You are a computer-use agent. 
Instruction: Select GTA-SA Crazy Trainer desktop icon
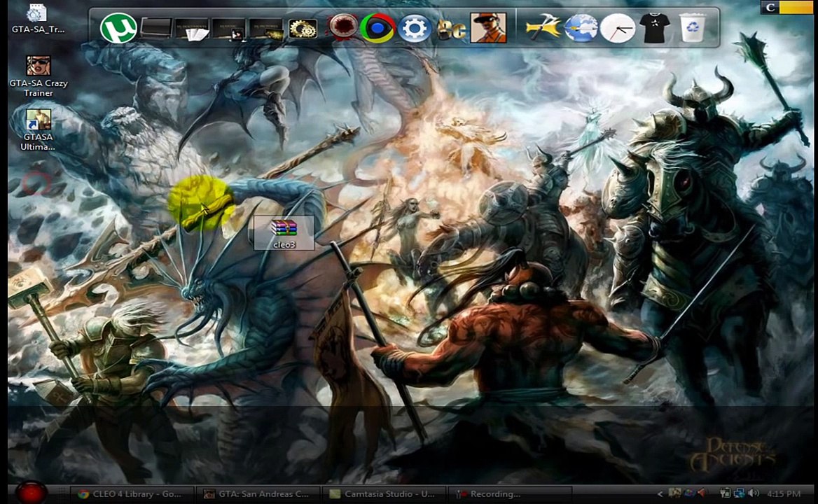[x=38, y=76]
